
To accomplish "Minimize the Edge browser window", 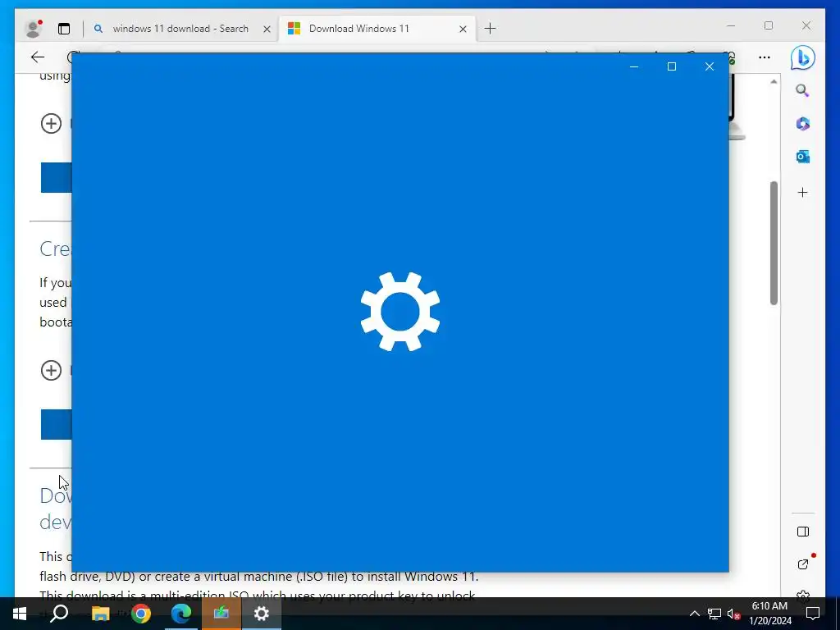I will point(731,25).
